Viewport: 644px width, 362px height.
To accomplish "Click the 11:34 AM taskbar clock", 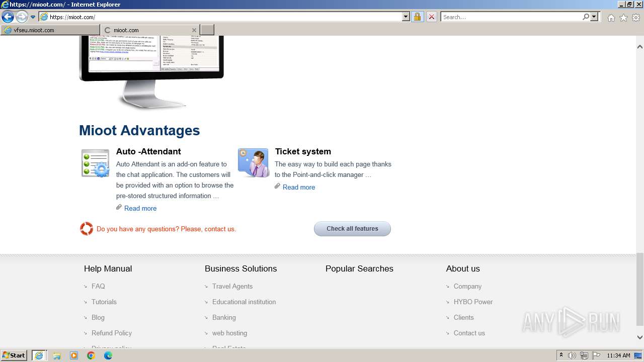I will (x=618, y=355).
